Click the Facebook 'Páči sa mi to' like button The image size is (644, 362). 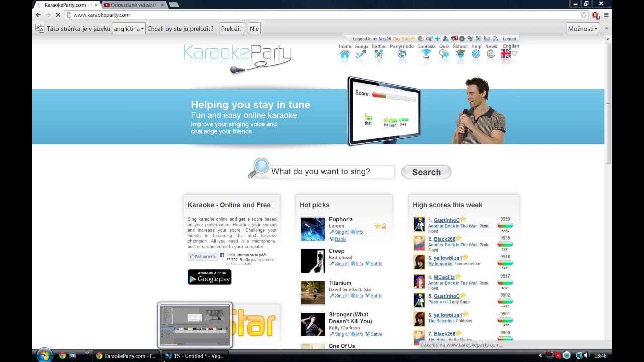(203, 257)
